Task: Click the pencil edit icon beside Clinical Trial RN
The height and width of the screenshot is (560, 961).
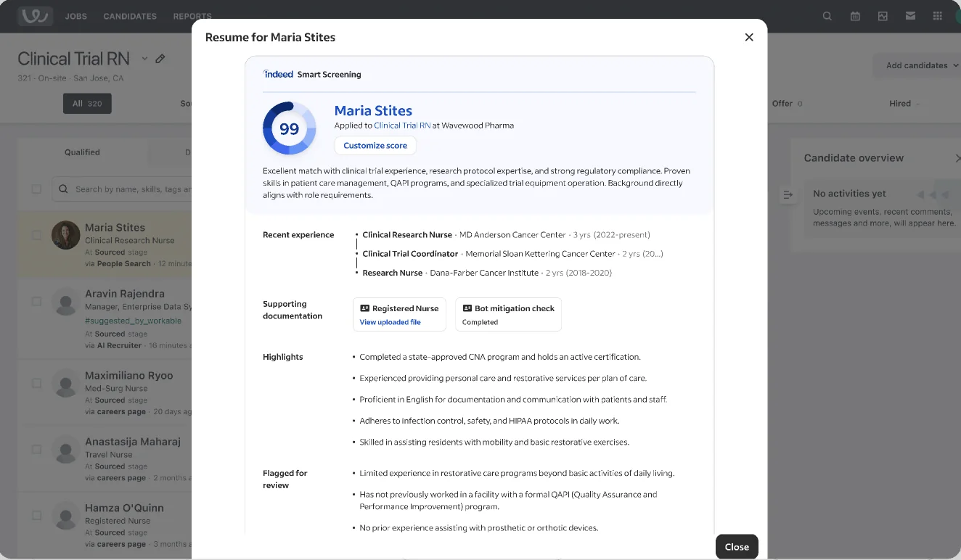Action: click(x=160, y=59)
